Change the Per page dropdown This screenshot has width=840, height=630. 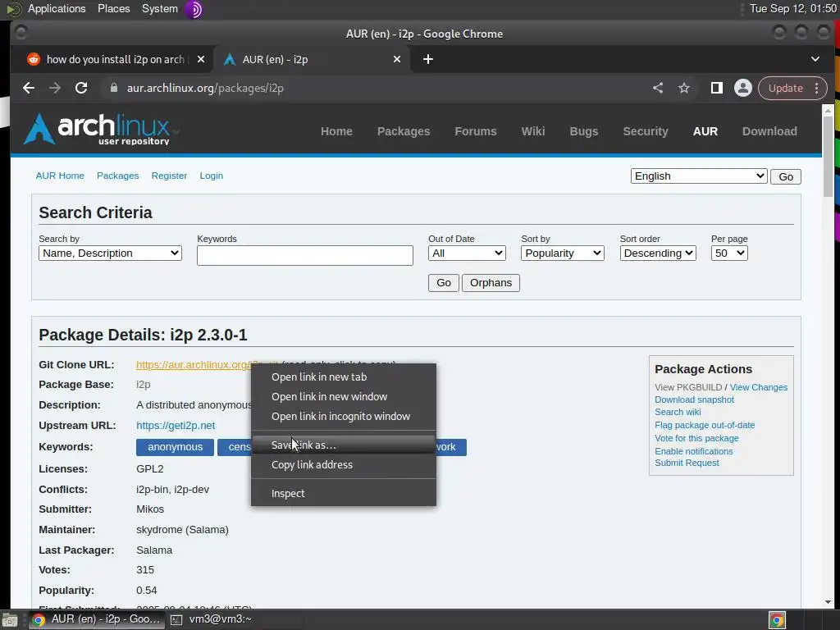click(729, 253)
